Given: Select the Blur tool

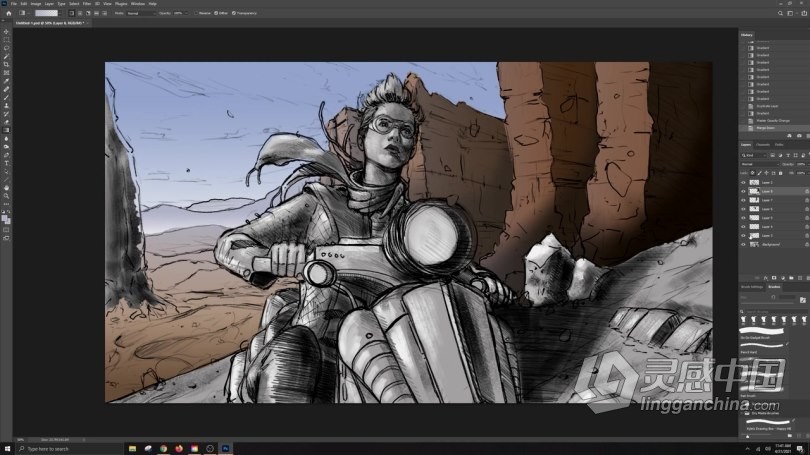Looking at the screenshot, I should pos(6,138).
